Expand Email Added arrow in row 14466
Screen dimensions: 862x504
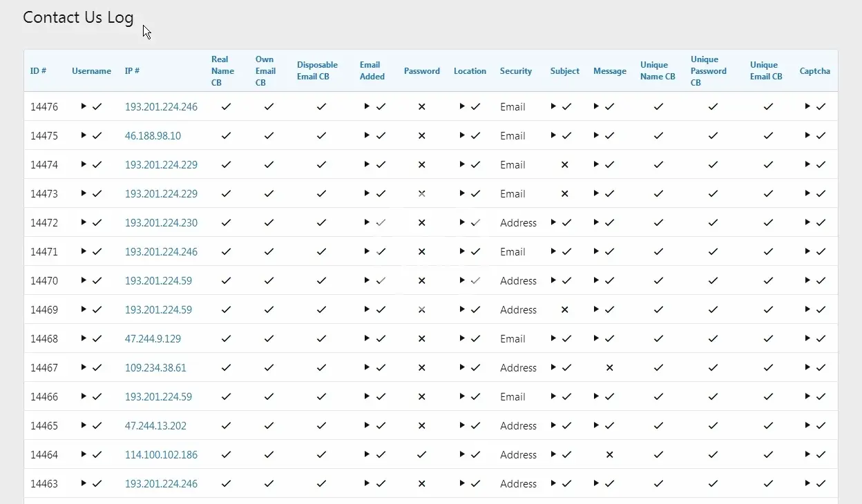click(367, 396)
